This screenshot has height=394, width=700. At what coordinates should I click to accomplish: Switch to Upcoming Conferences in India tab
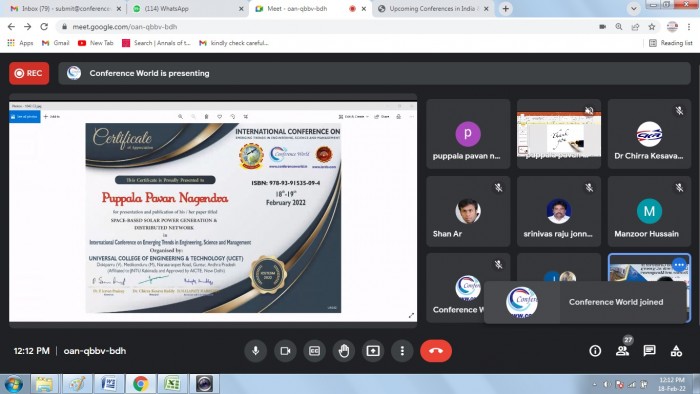tap(433, 8)
